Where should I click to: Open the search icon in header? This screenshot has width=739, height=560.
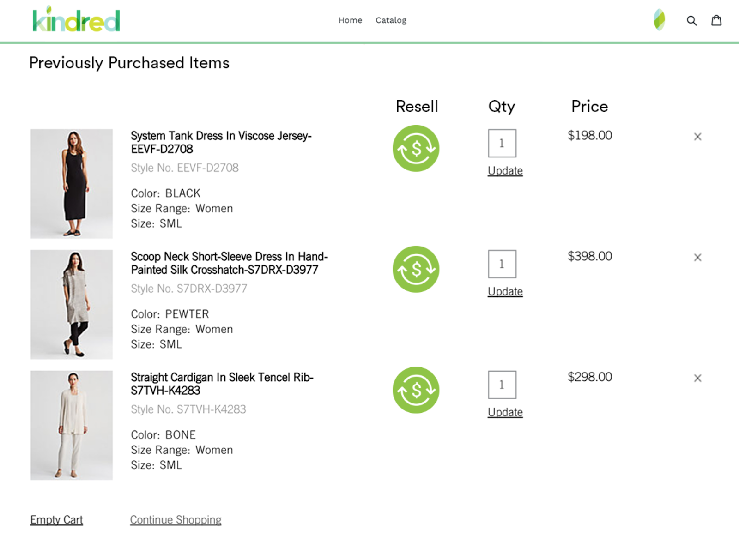tap(691, 21)
